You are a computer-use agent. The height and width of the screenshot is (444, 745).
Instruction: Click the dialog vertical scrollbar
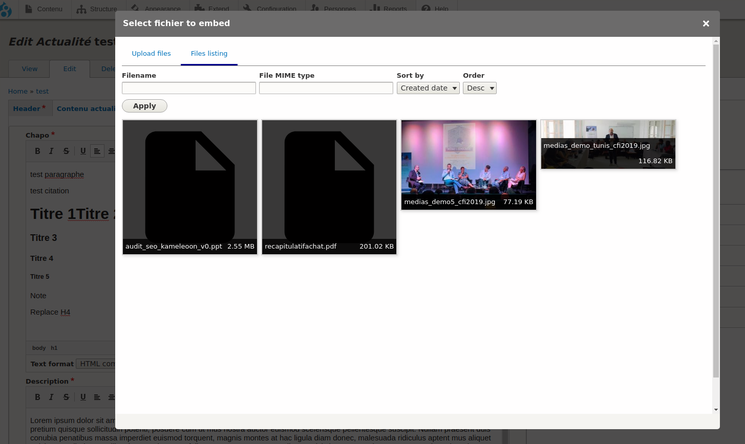[x=716, y=212]
